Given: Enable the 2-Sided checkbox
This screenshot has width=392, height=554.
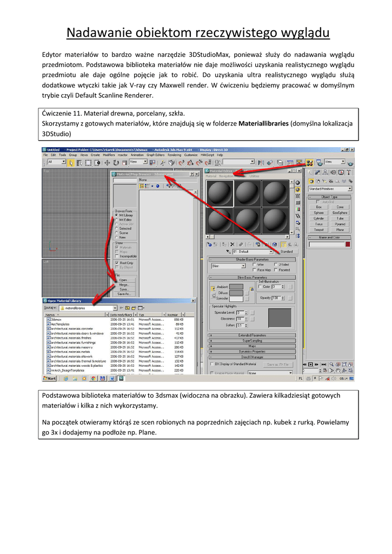Looking at the screenshot, I should 276,265.
